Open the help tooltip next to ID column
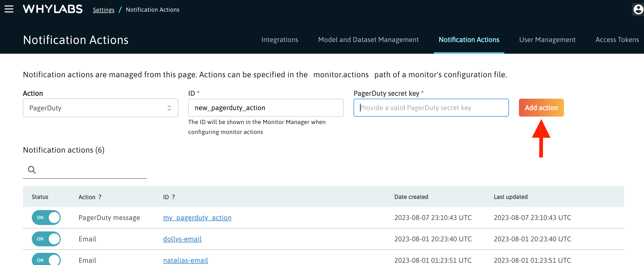Viewport: 644px width, 265px height. [173, 197]
